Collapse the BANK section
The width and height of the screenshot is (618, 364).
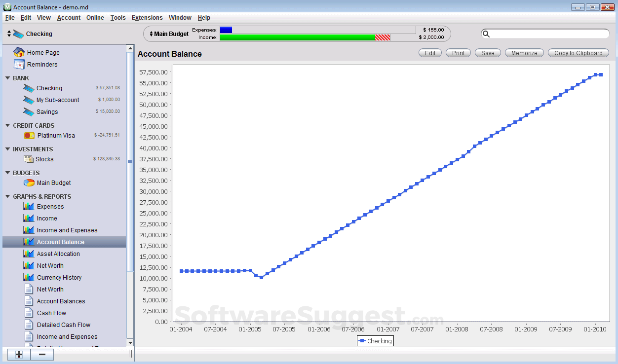pos(7,78)
